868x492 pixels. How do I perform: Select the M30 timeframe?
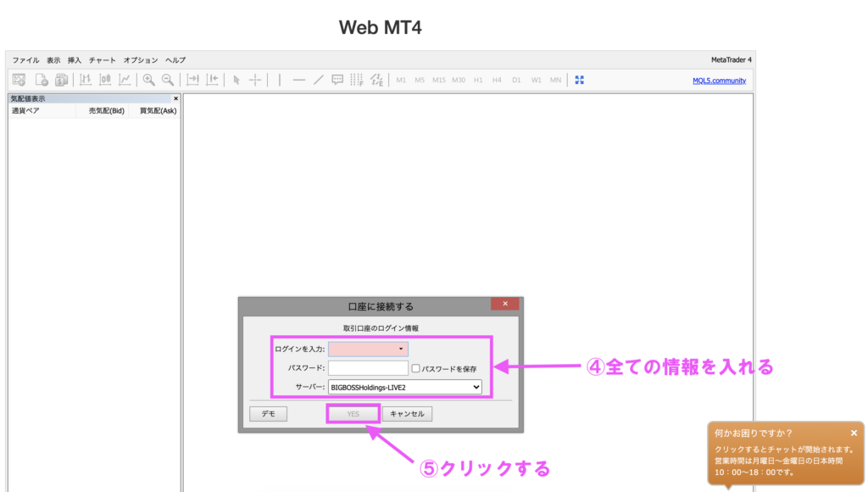459,80
